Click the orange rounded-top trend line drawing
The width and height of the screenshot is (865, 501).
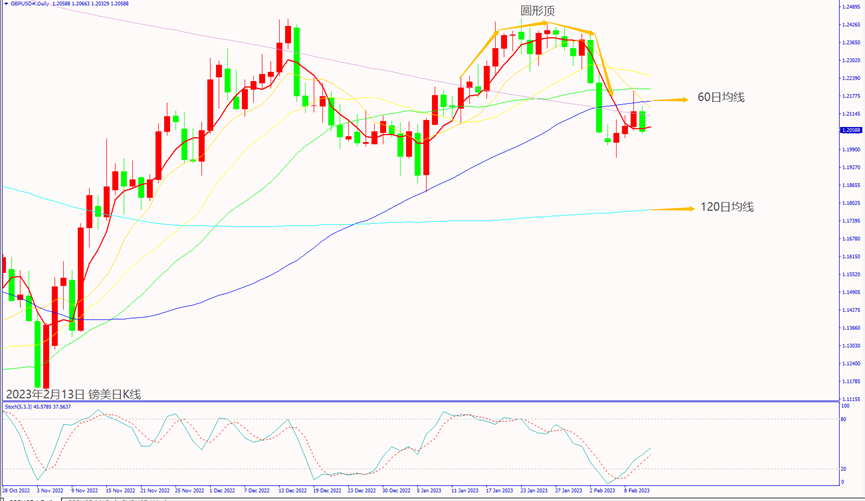pyautogui.click(x=545, y=23)
